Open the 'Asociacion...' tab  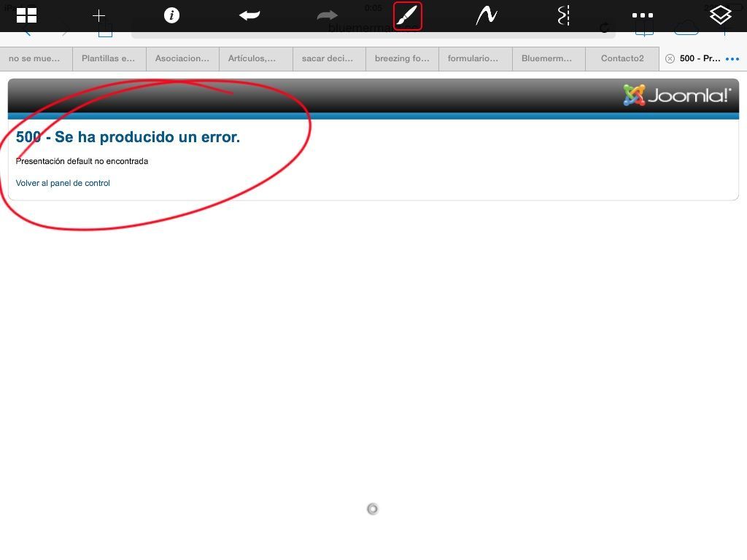pyautogui.click(x=182, y=58)
